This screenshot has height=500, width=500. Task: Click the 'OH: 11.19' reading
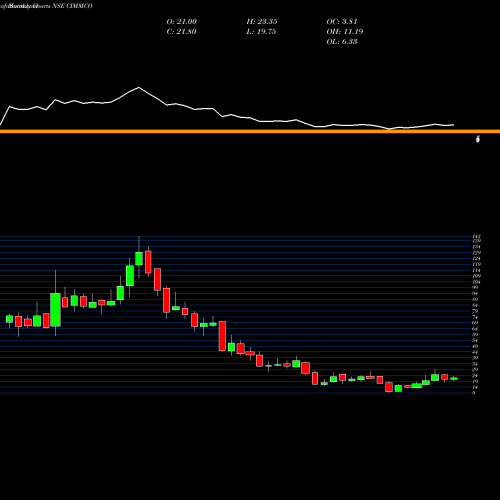click(345, 32)
